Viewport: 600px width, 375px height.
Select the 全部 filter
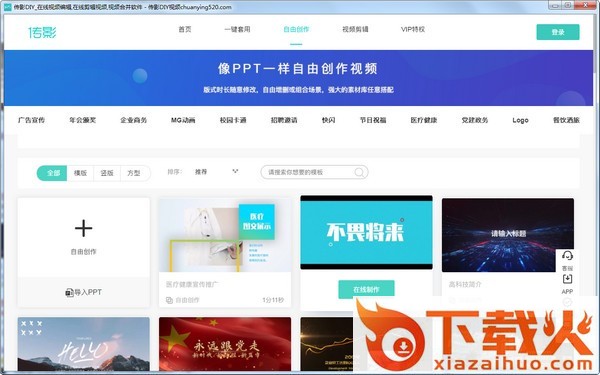coord(52,173)
